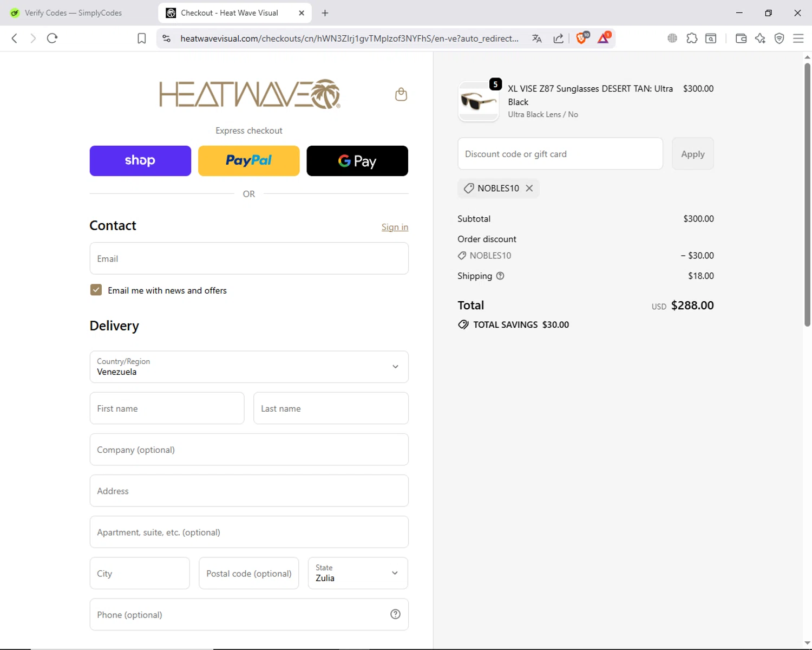Click the translate page icon

coord(536,38)
